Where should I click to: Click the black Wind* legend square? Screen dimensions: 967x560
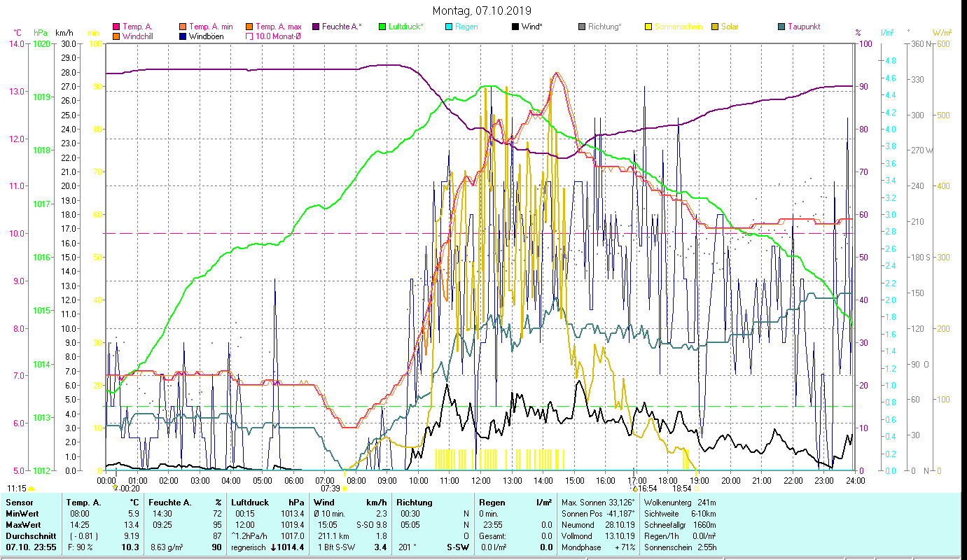(515, 27)
